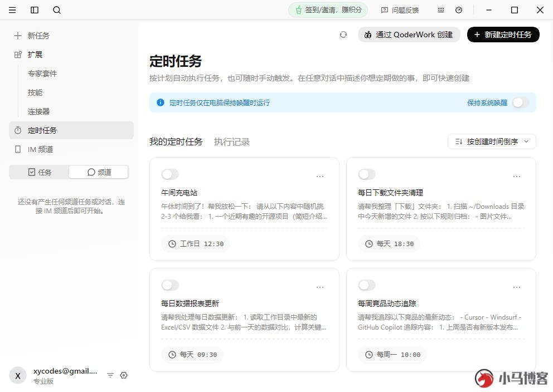Open more options for 午间充电站 card
Viewport: 553px width, 392px height.
pos(320,177)
